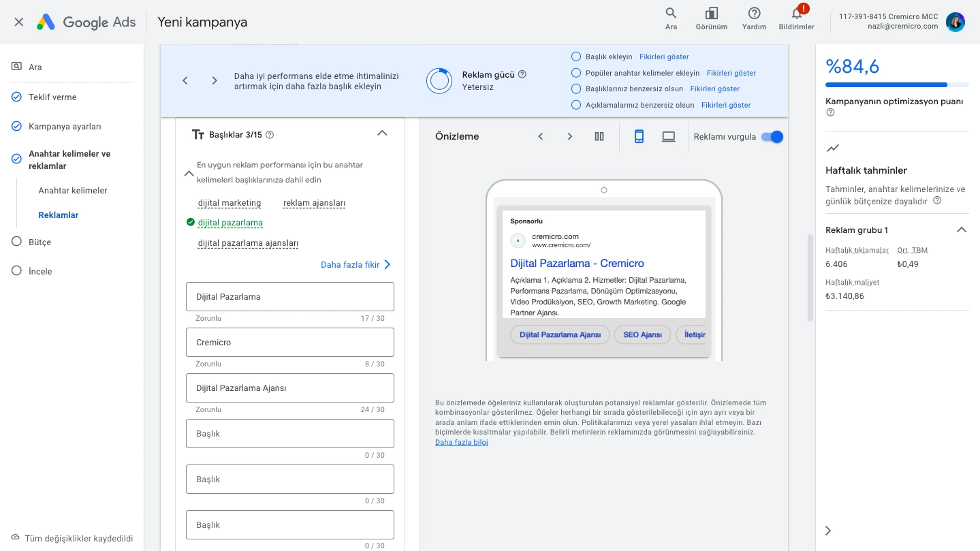
Task: Open Daha fazla fikir suggestions
Action: point(355,264)
